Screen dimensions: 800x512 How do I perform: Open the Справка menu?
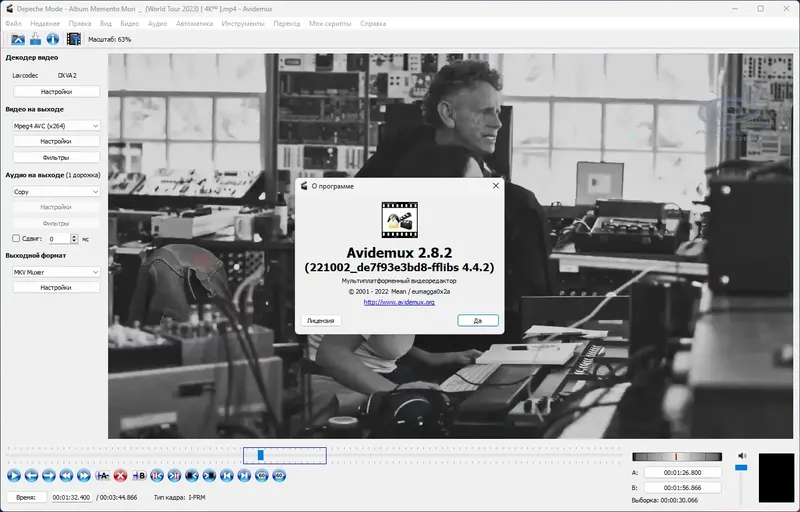click(373, 23)
